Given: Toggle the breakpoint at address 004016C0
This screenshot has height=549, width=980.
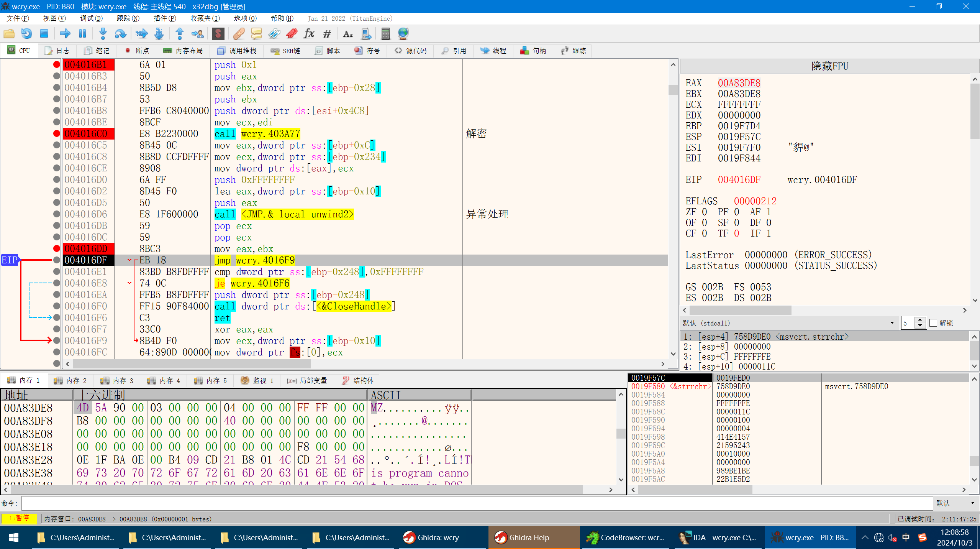Looking at the screenshot, I should (x=56, y=133).
